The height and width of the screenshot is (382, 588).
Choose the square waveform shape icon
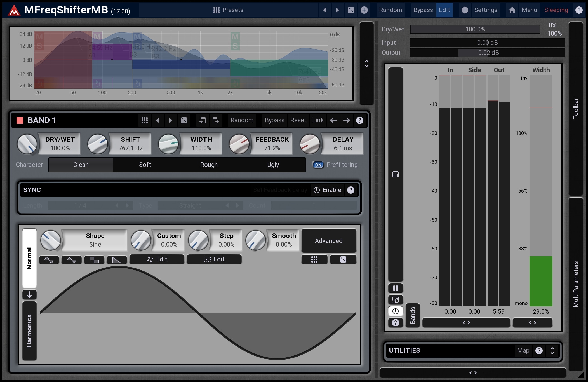click(94, 260)
